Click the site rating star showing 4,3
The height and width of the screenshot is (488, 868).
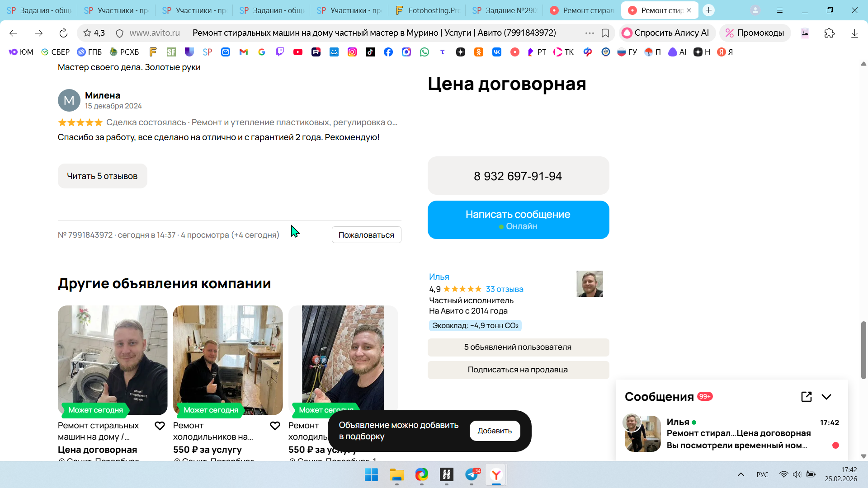(88, 33)
